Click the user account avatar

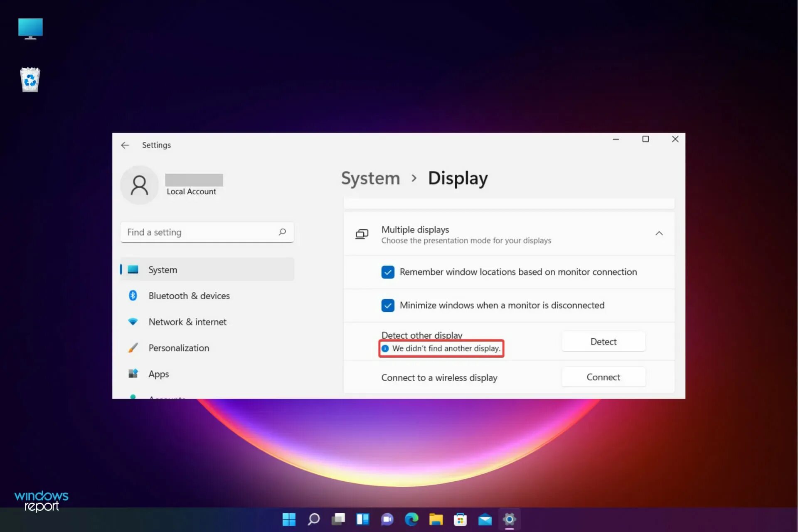click(139, 185)
